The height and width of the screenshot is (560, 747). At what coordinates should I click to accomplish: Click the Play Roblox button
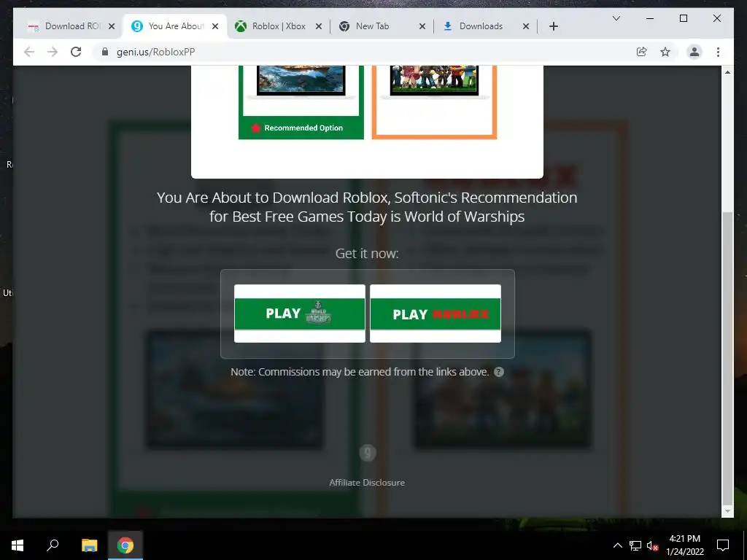pyautogui.click(x=436, y=314)
